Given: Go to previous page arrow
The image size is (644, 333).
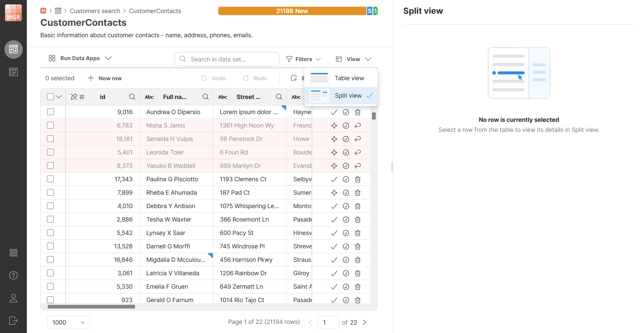Looking at the screenshot, I should [310, 322].
